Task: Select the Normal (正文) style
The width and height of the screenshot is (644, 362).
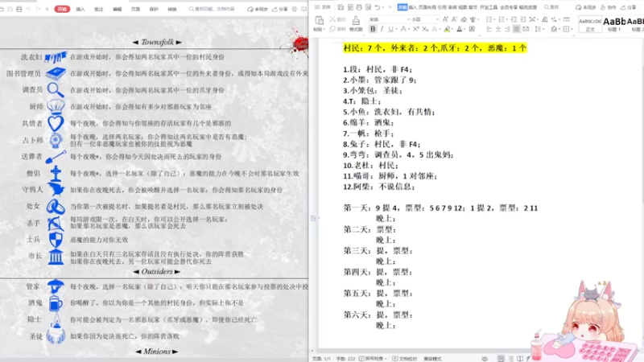Action: (x=590, y=24)
